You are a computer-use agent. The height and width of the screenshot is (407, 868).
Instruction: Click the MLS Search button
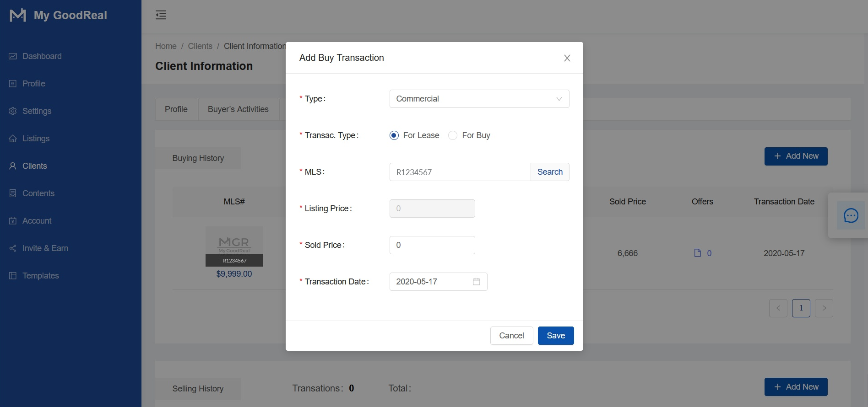(550, 172)
